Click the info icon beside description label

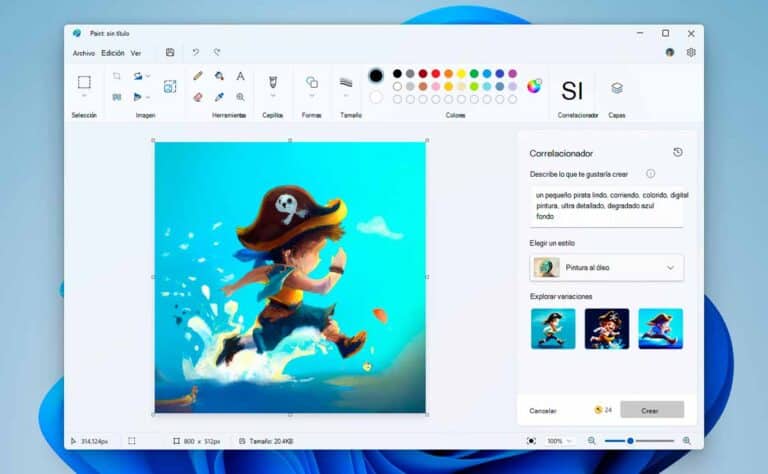pos(650,173)
